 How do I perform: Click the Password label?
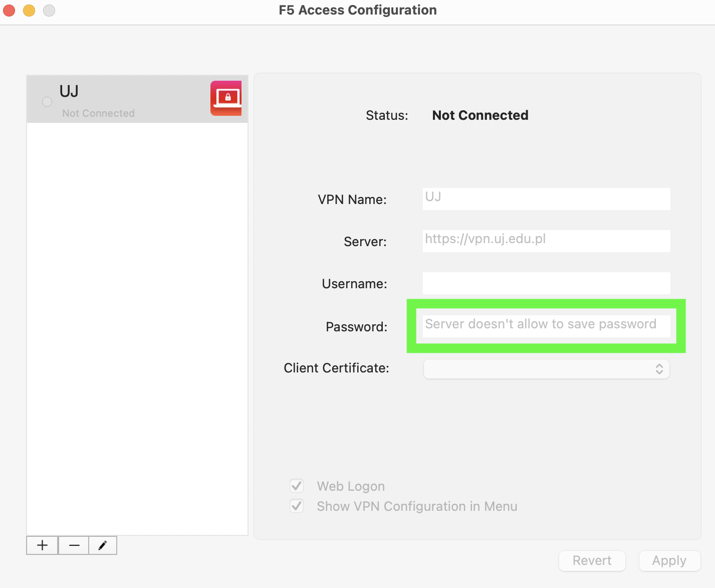click(356, 327)
